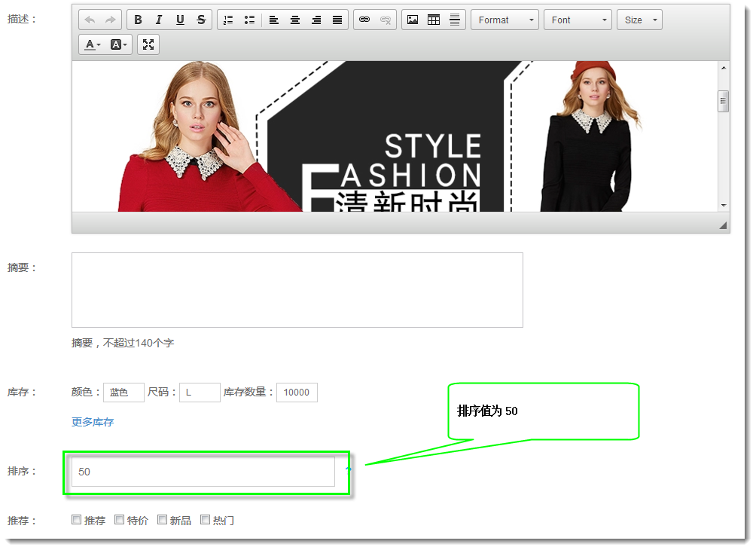This screenshot has width=756, height=550.
Task: Enable the 推荐 checkbox
Action: (x=76, y=519)
